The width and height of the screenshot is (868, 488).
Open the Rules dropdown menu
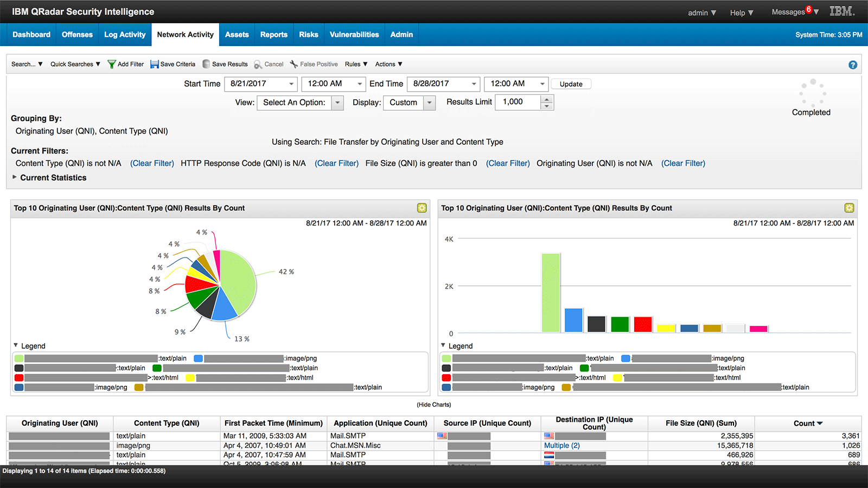pos(356,64)
